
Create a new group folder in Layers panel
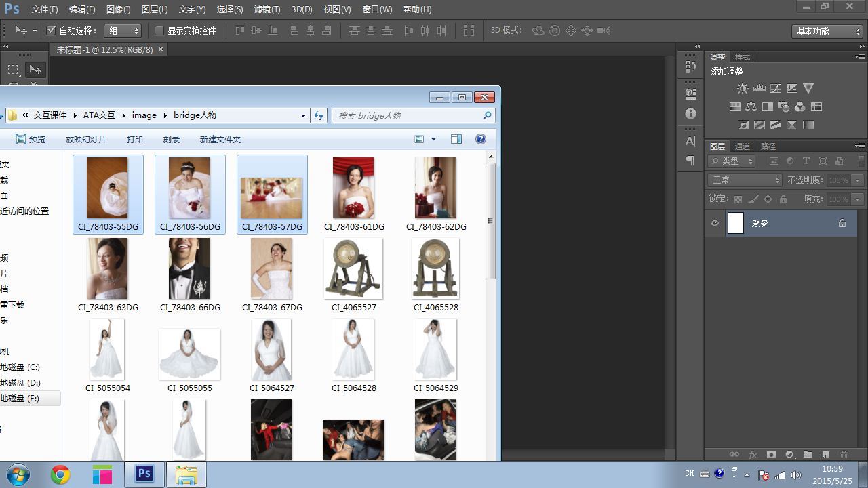click(x=807, y=455)
